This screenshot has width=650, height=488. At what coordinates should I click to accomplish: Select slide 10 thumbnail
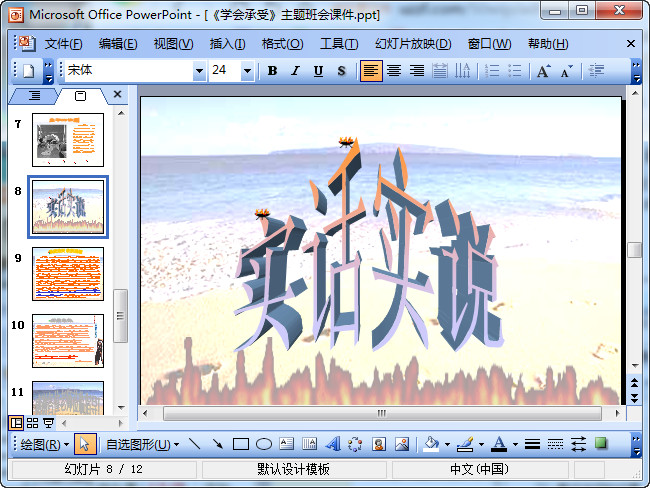(68, 341)
